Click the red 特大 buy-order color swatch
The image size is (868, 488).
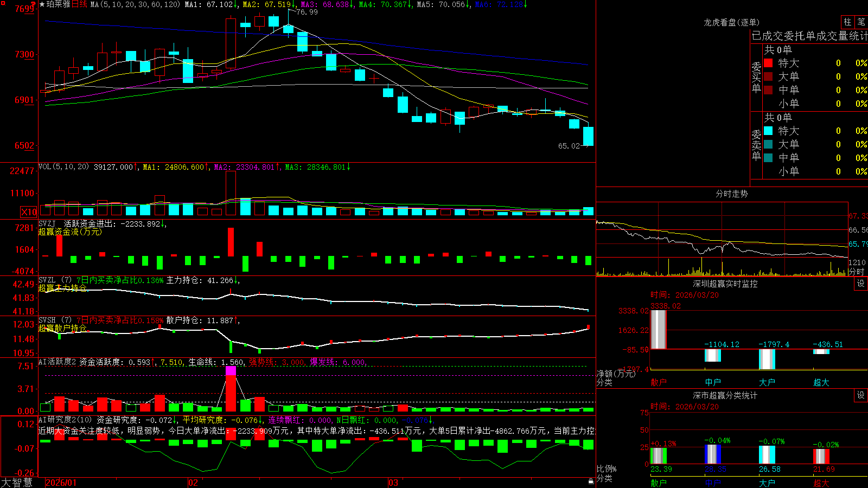[768, 63]
